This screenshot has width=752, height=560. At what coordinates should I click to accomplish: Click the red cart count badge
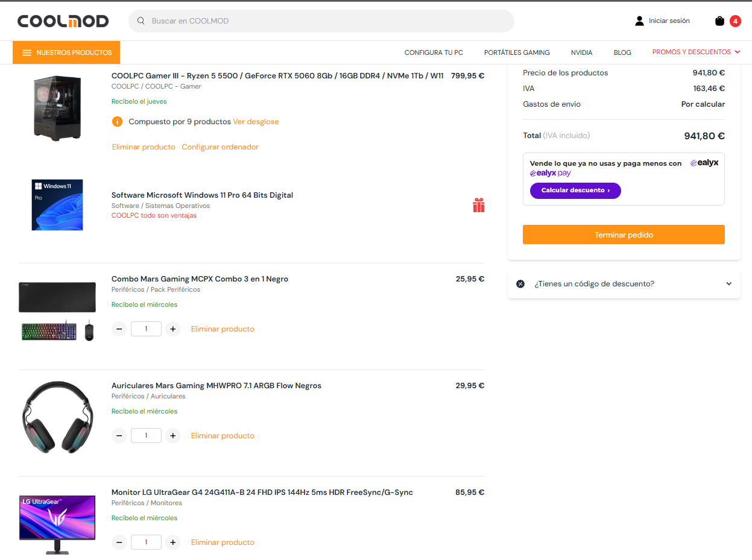coord(735,21)
